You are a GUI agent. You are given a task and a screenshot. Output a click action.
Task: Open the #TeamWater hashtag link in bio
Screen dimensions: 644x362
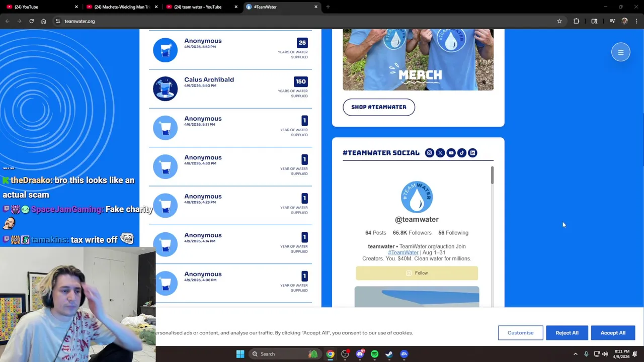click(403, 252)
